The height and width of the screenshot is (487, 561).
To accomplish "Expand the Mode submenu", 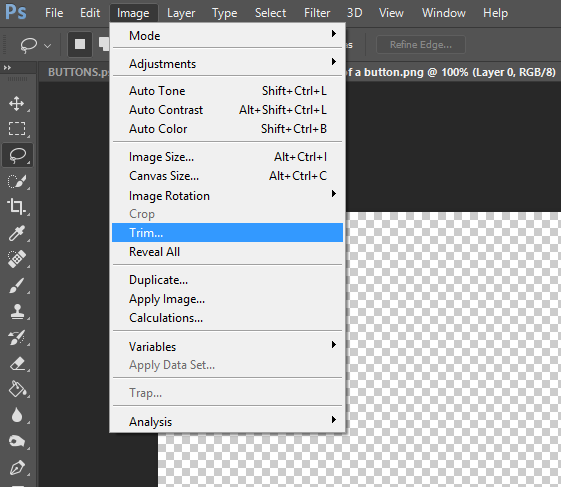I will click(228, 35).
